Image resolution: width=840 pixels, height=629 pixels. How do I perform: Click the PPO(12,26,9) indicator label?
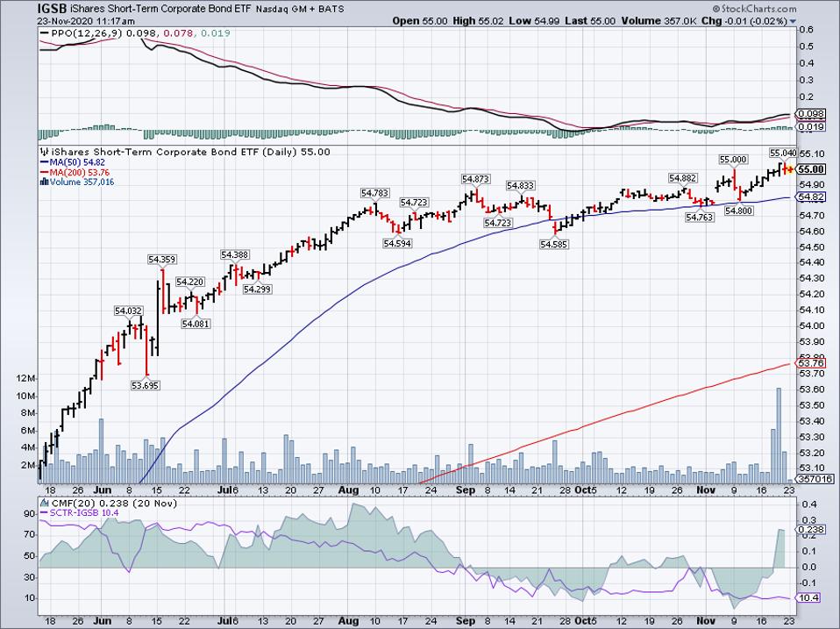pos(86,33)
